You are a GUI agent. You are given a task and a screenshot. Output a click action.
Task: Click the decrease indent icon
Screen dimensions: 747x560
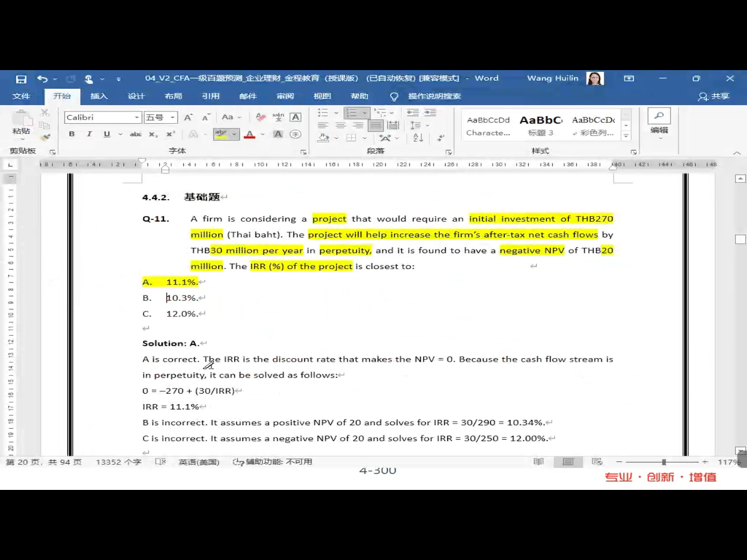point(413,113)
